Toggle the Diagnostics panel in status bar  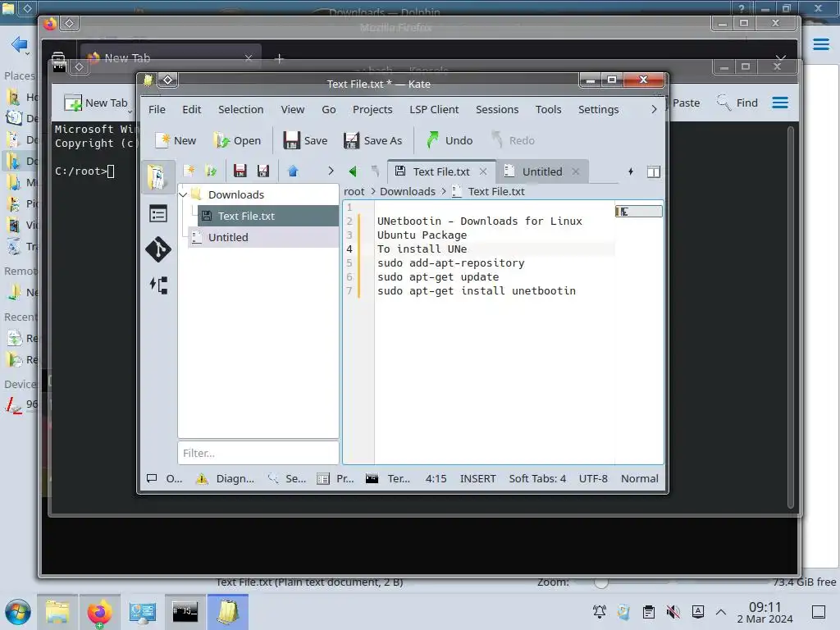coord(225,478)
